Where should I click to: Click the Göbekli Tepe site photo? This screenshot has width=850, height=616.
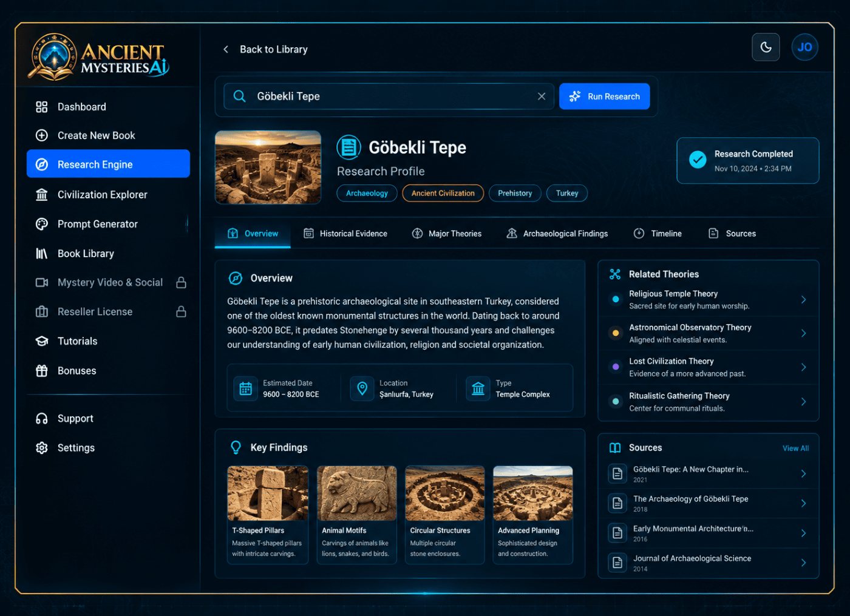point(268,167)
